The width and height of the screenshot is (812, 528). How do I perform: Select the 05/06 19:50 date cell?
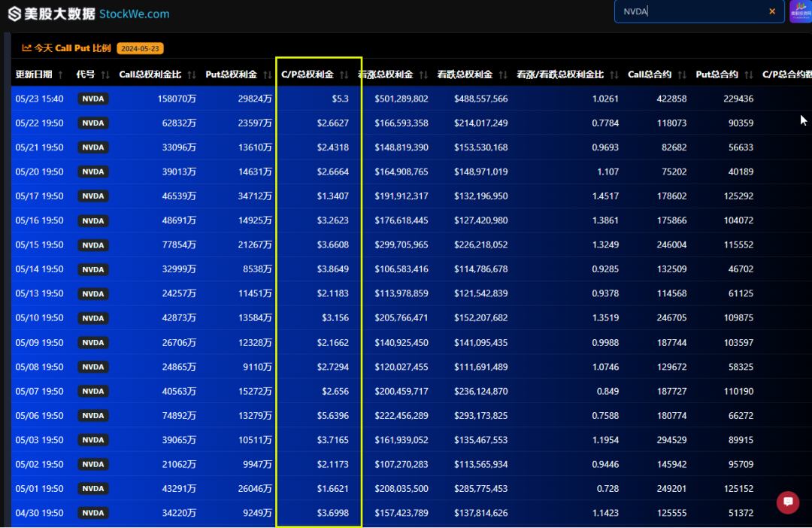(x=39, y=416)
